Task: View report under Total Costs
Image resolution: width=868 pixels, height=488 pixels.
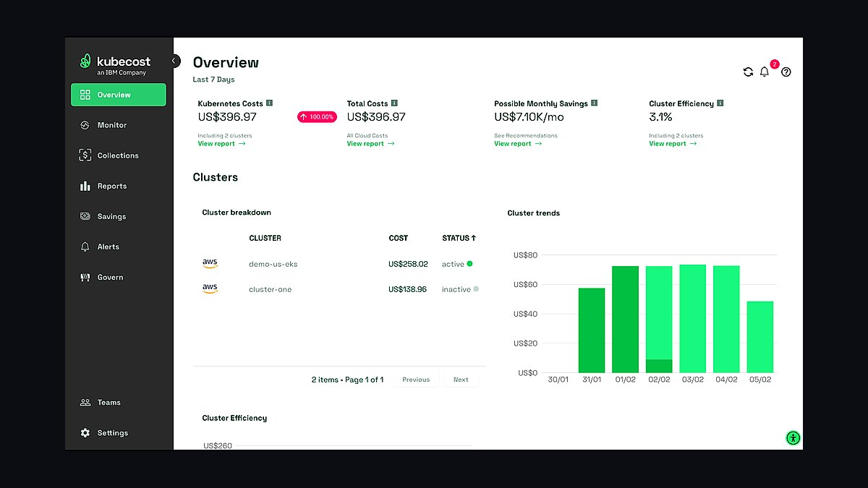Action: 370,144
